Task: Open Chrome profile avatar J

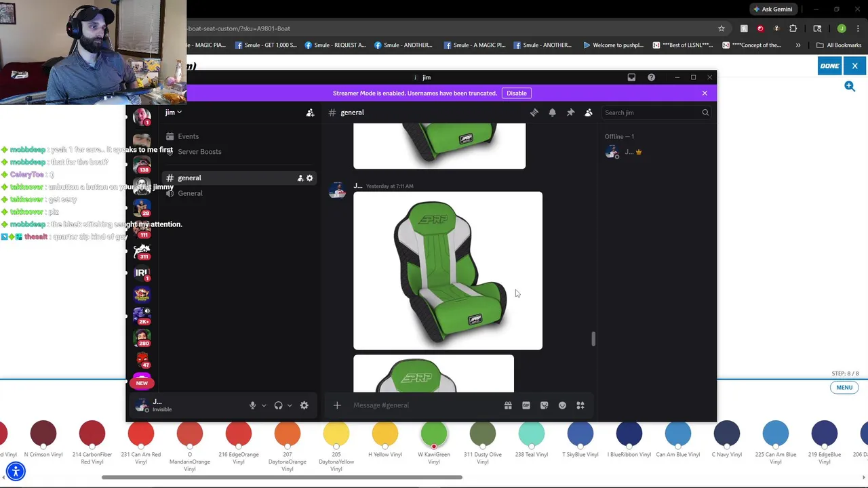Action: click(x=842, y=28)
